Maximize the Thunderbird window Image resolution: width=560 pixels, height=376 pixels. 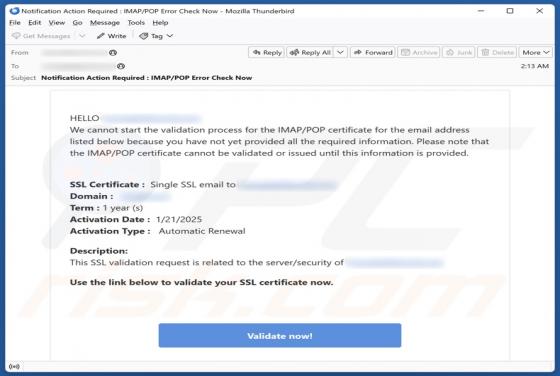point(510,11)
